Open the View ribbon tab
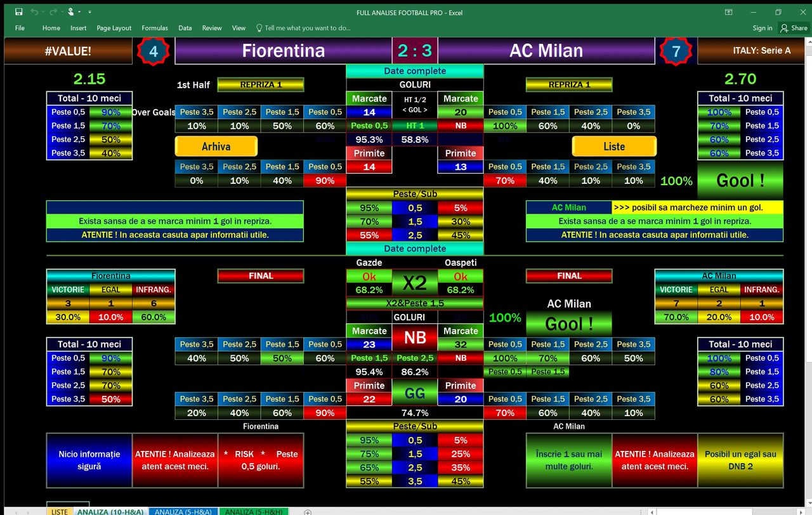 click(239, 28)
